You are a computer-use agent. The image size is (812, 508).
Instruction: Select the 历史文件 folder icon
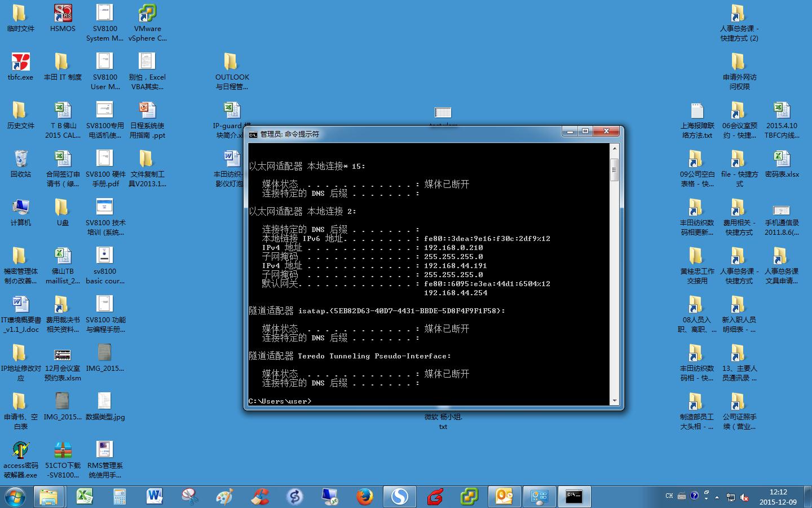(20, 115)
